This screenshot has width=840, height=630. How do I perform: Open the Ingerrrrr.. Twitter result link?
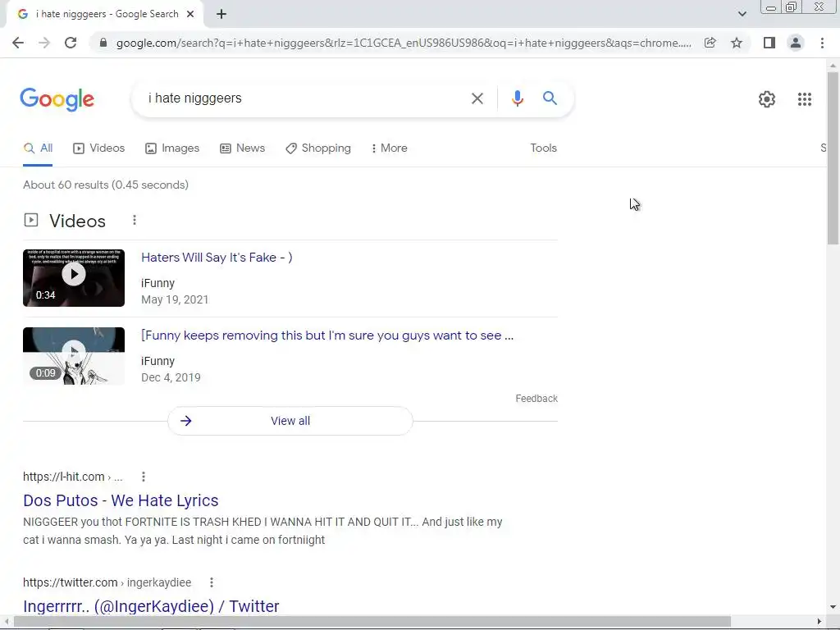pos(151,606)
